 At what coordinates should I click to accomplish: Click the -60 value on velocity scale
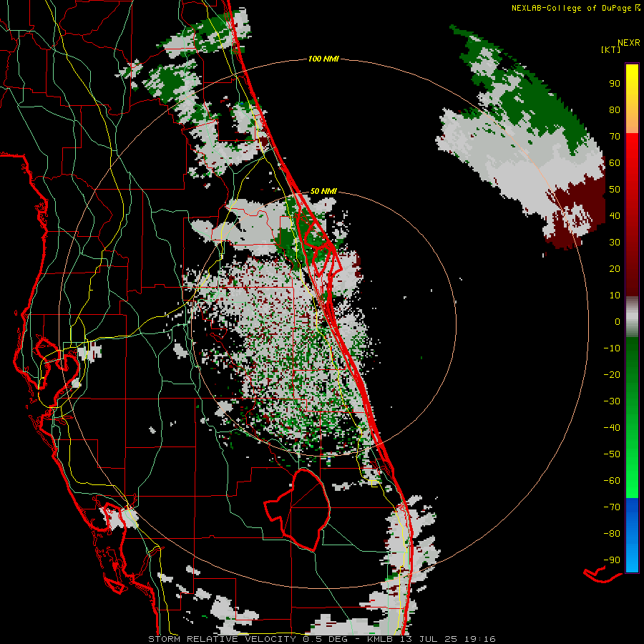(x=612, y=481)
